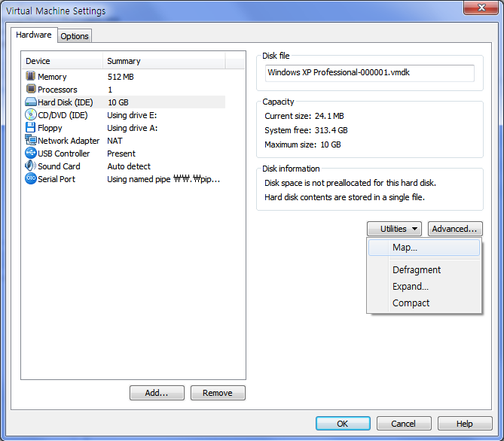
Task: Click the USB Controller icon
Action: (x=31, y=153)
